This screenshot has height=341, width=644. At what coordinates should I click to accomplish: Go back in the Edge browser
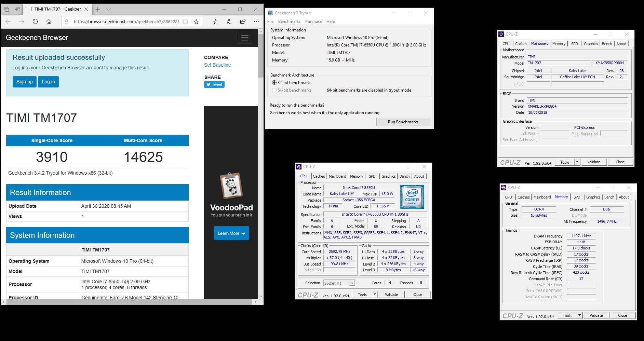[8, 22]
